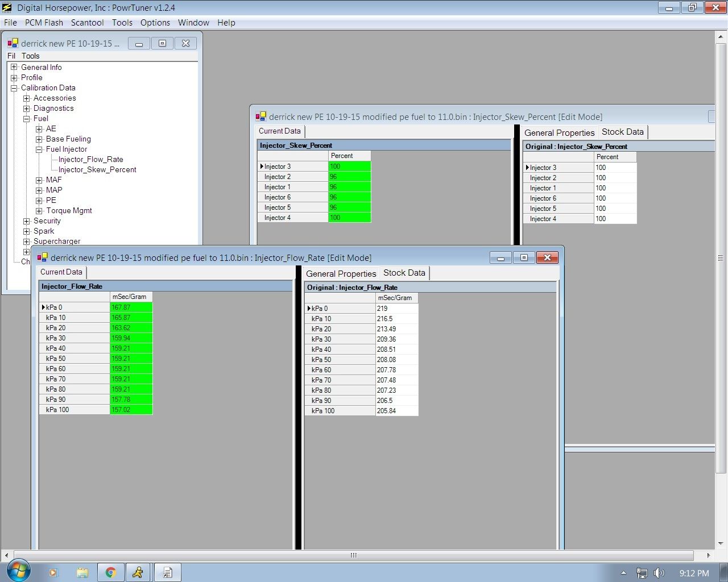Viewport: 728px width, 582px height.
Task: Switch to Stock Data tab in Flow Rate window
Action: [x=404, y=273]
